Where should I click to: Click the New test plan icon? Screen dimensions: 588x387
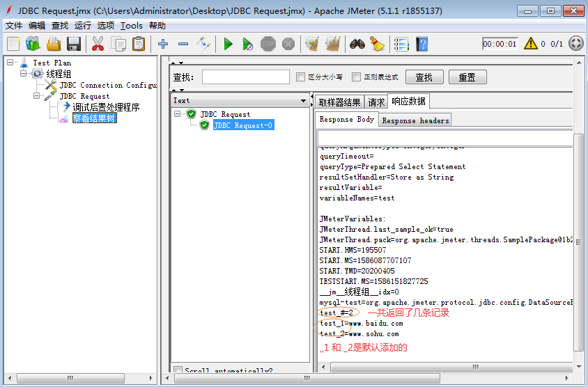coord(13,44)
